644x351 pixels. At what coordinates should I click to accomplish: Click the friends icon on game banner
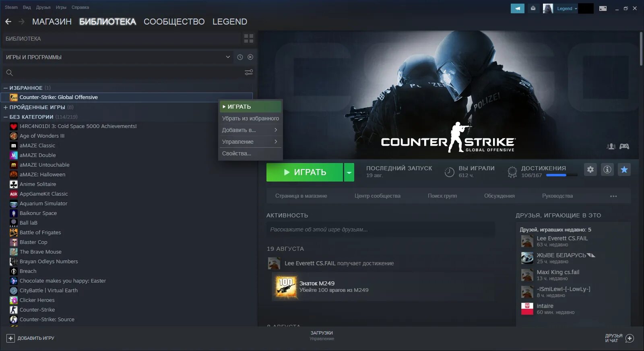[611, 147]
